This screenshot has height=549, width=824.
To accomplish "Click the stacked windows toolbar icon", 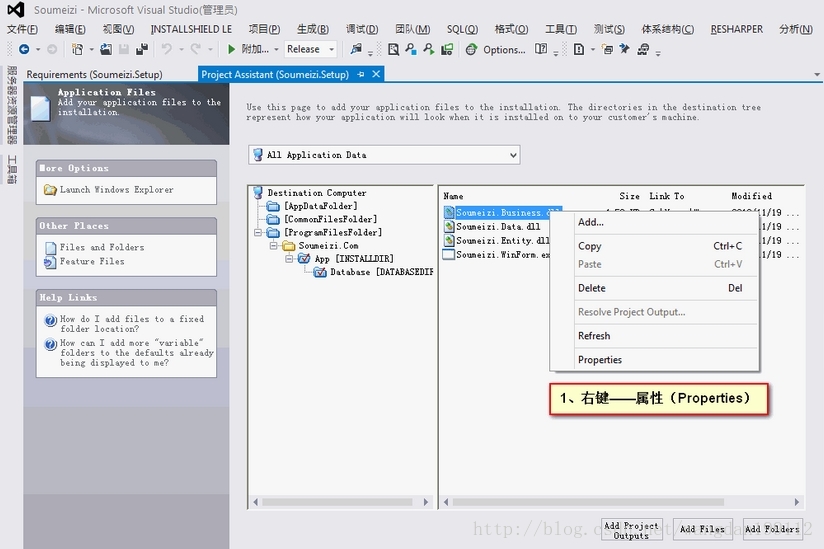I will (x=607, y=49).
